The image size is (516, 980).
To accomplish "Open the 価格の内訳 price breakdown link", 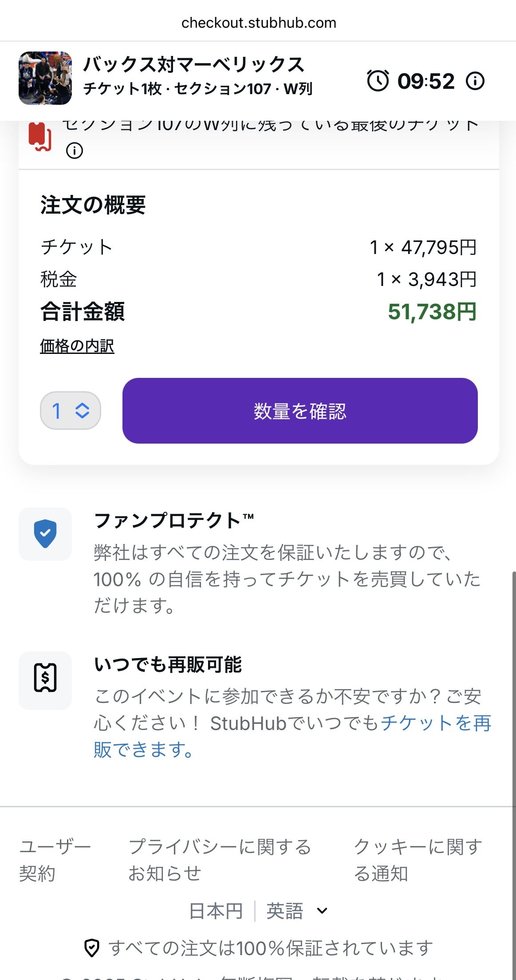I will coord(77,346).
